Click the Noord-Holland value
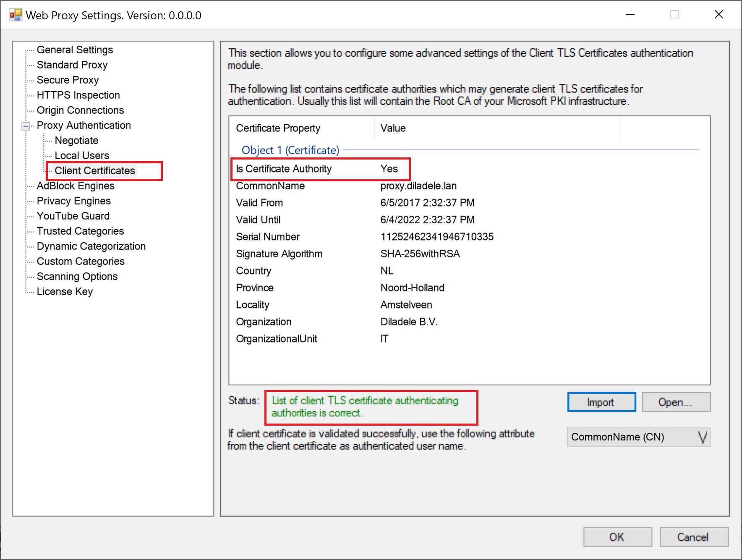 412,288
